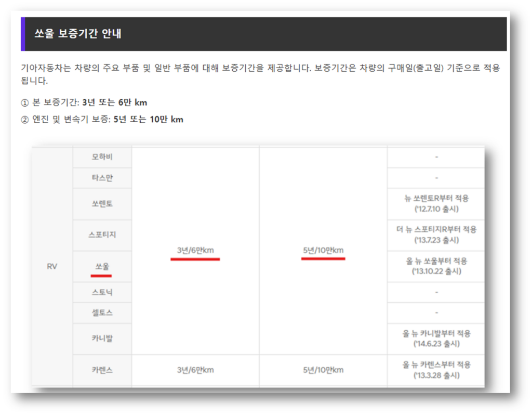The image size is (532, 415).
Task: Click the underlined 3년/6만km merged cell
Action: pos(195,251)
